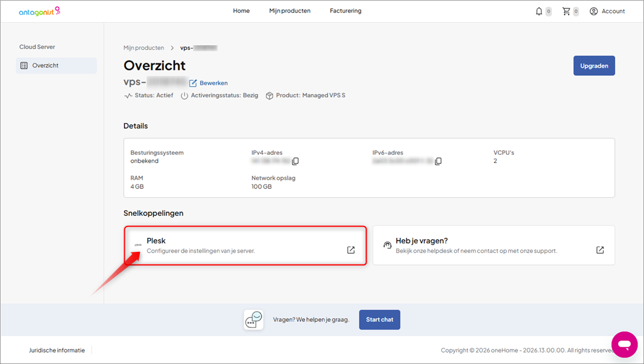Click the Antagonist logo
The height and width of the screenshot is (364, 644).
coord(39,11)
